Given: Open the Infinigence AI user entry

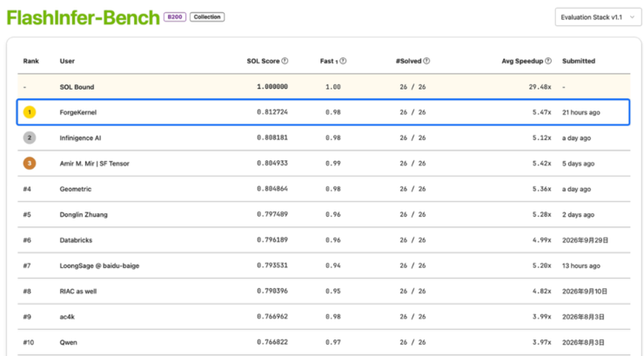Looking at the screenshot, I should 80,138.
